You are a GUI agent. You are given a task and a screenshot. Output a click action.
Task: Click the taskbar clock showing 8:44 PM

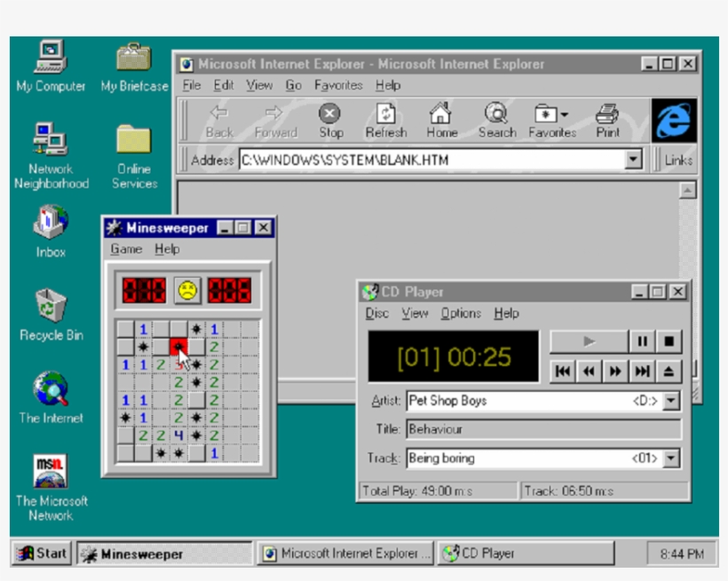click(682, 553)
